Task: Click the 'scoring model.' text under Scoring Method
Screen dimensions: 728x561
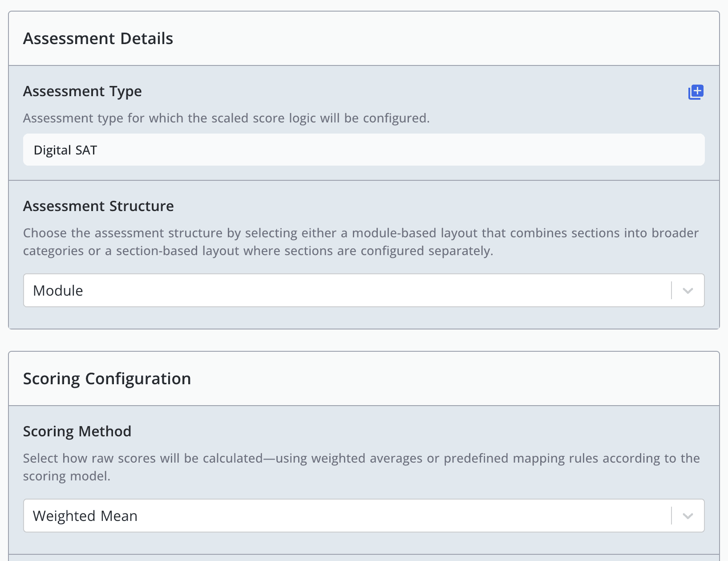Action: point(66,476)
